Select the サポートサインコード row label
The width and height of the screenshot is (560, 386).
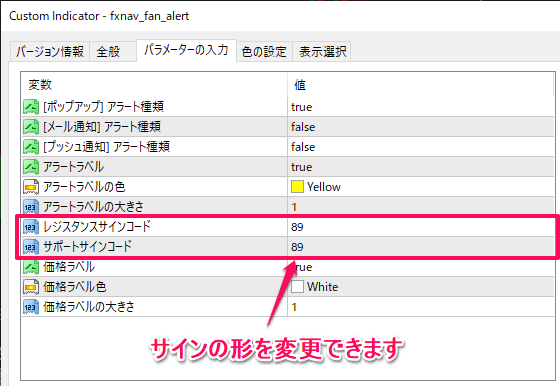click(88, 247)
